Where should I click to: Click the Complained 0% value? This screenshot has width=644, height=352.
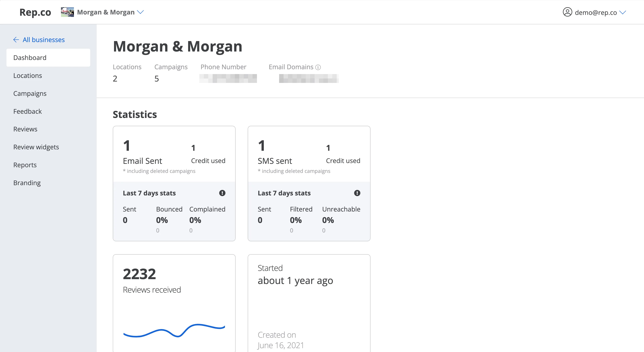195,220
